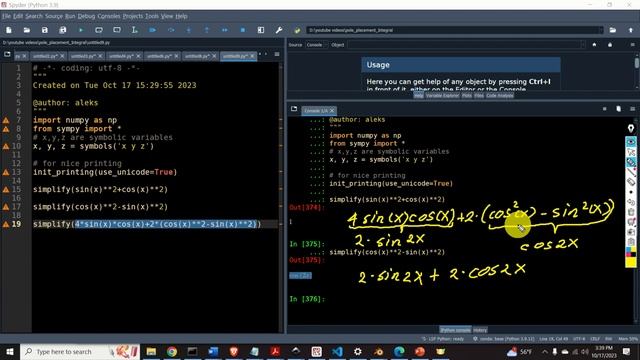Image resolution: width=640 pixels, height=360 pixels.
Task: Open the File menu
Action: 6,16
